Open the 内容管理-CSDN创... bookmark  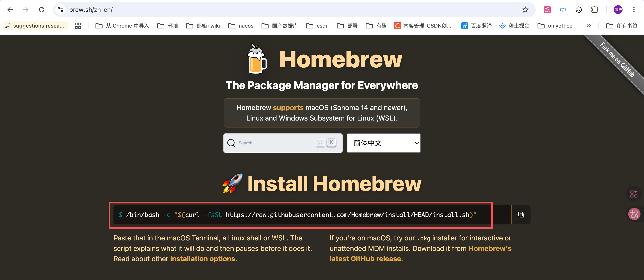[x=423, y=26]
